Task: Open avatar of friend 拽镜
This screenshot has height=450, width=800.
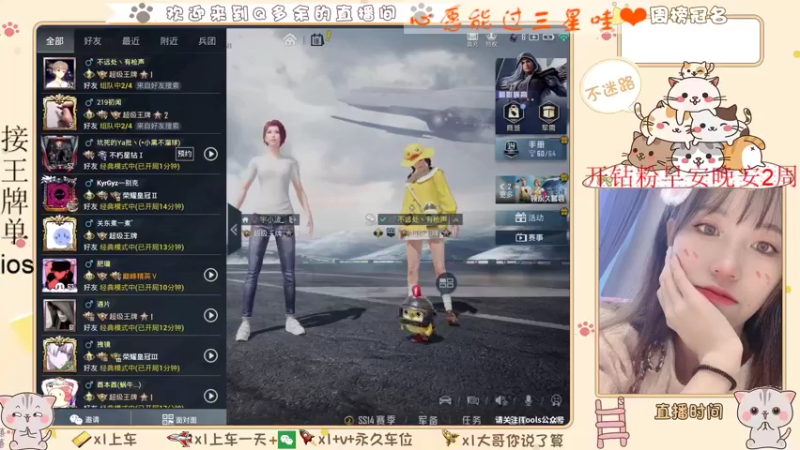Action: point(60,355)
